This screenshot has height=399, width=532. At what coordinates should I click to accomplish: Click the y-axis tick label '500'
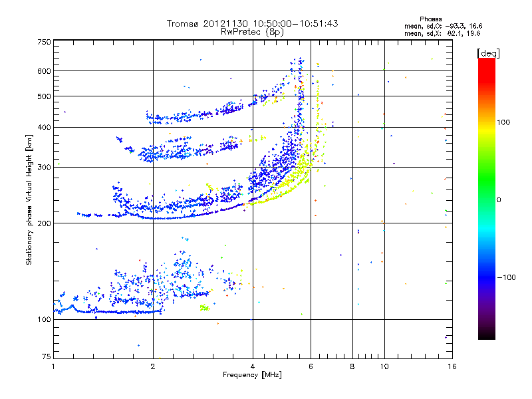(x=44, y=96)
